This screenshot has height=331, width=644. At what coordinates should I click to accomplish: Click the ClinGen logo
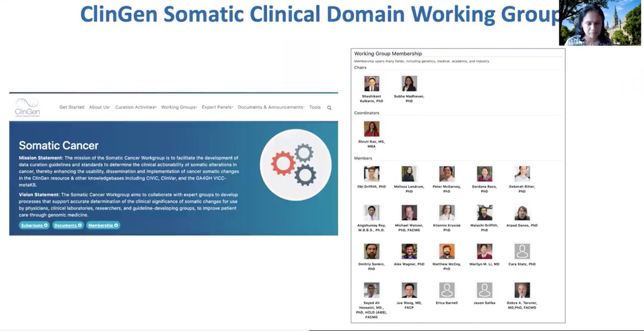tap(27, 105)
